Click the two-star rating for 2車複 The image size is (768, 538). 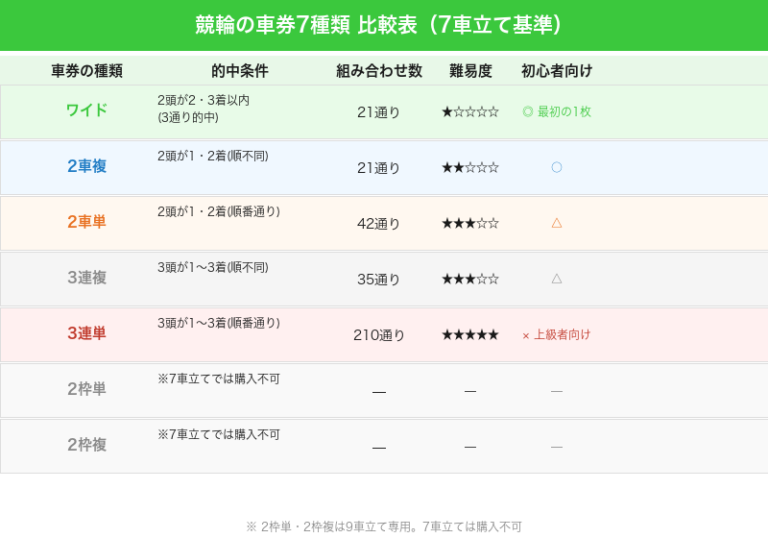470,168
